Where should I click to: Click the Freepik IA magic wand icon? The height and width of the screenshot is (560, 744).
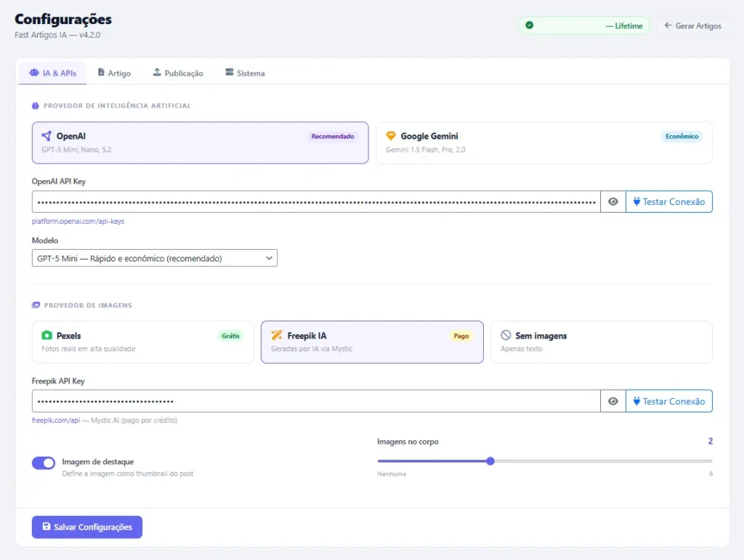tap(277, 336)
